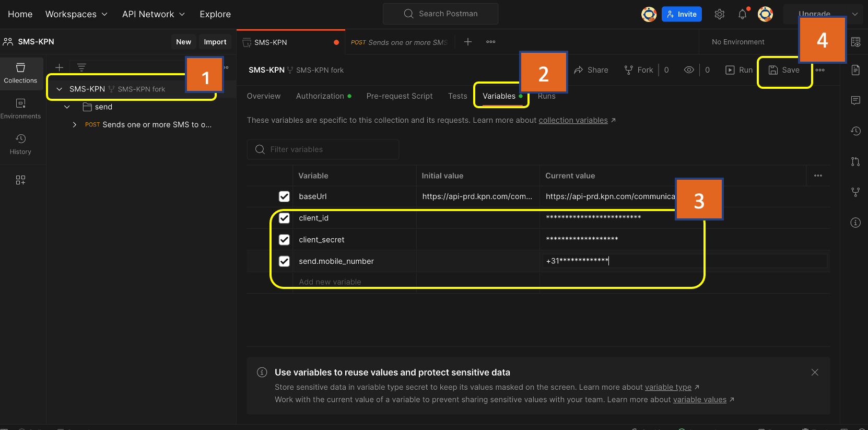
Task: Click the info icon in the variables tip banner
Action: click(262, 373)
